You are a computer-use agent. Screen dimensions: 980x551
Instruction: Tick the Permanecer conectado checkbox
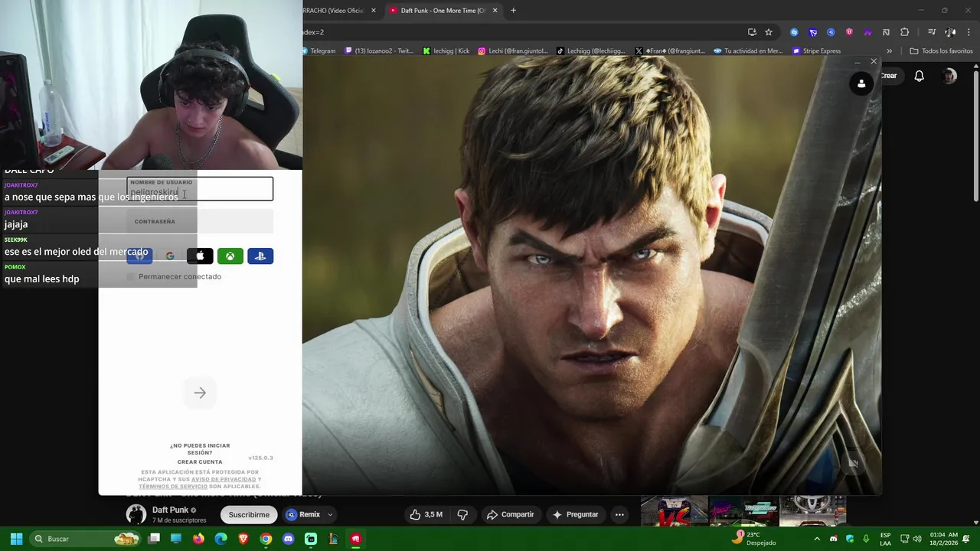tap(131, 276)
